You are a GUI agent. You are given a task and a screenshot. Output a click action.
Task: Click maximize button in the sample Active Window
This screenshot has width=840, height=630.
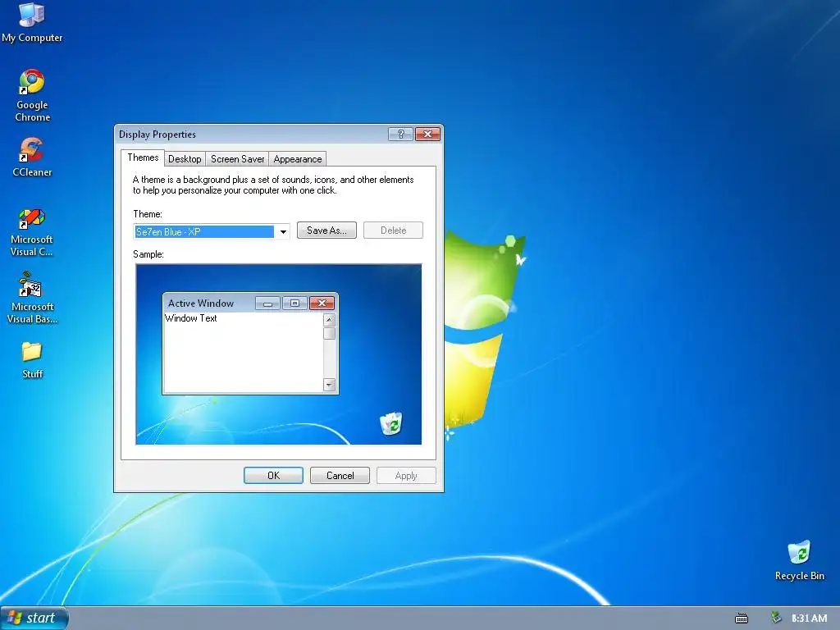(x=294, y=304)
